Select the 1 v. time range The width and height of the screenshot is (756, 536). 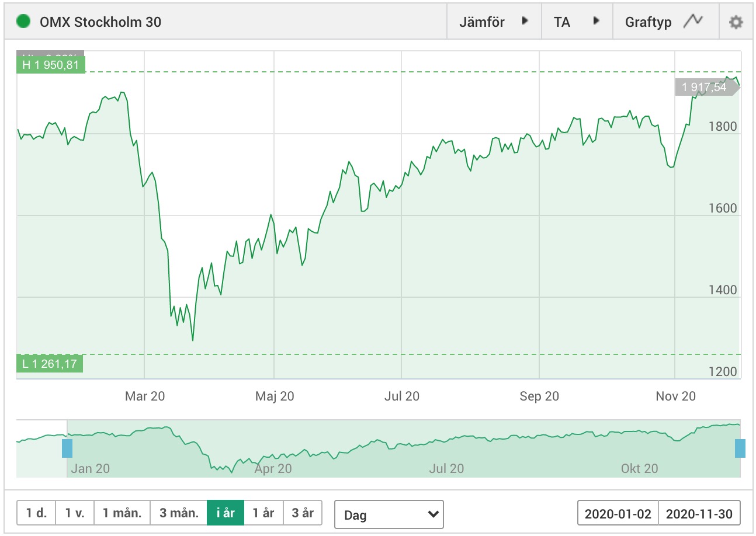(x=75, y=513)
